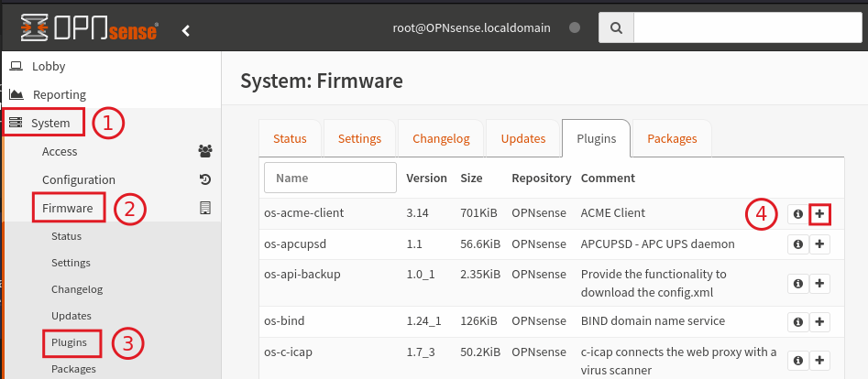The width and height of the screenshot is (868, 379).
Task: Install the os-c-icap plugin
Action: (x=819, y=361)
